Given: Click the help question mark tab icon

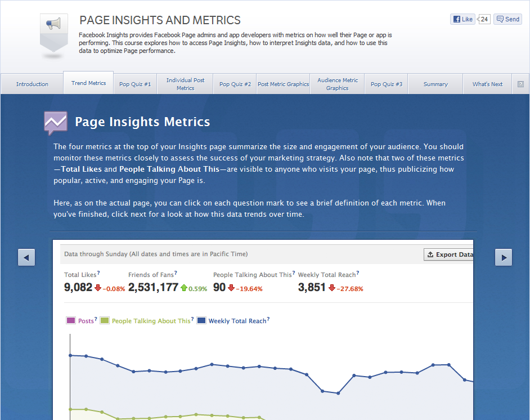Looking at the screenshot, I should pyautogui.click(x=520, y=84).
